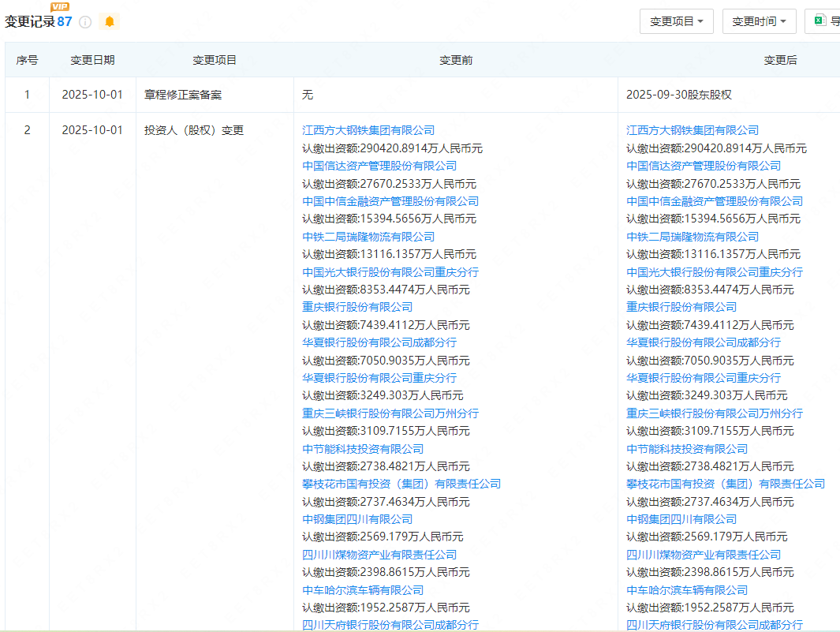The width and height of the screenshot is (840, 632).
Task: Click row 1 date 2025-10-01
Action: pyautogui.click(x=92, y=95)
